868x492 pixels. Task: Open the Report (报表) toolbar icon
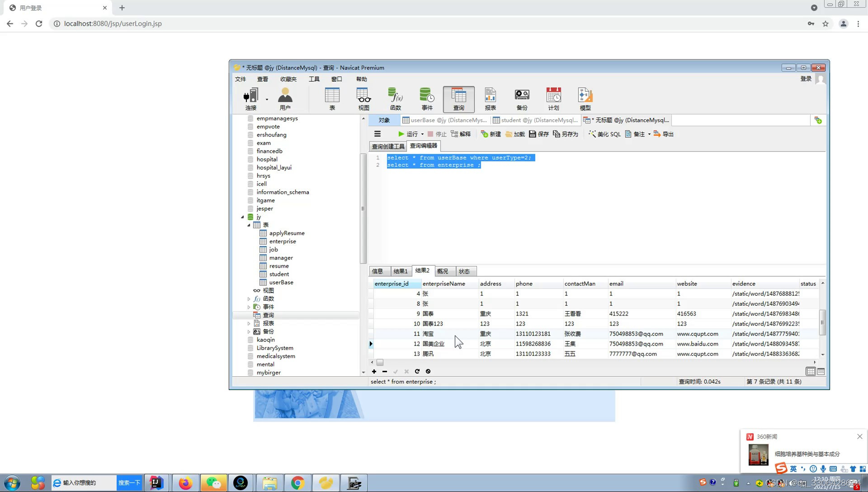pyautogui.click(x=490, y=99)
